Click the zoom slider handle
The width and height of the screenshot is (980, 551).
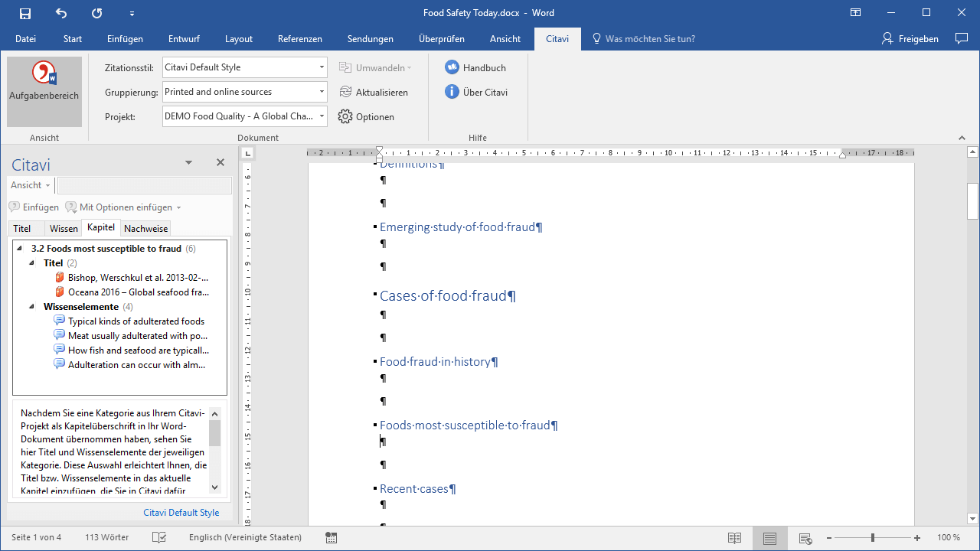tap(872, 538)
